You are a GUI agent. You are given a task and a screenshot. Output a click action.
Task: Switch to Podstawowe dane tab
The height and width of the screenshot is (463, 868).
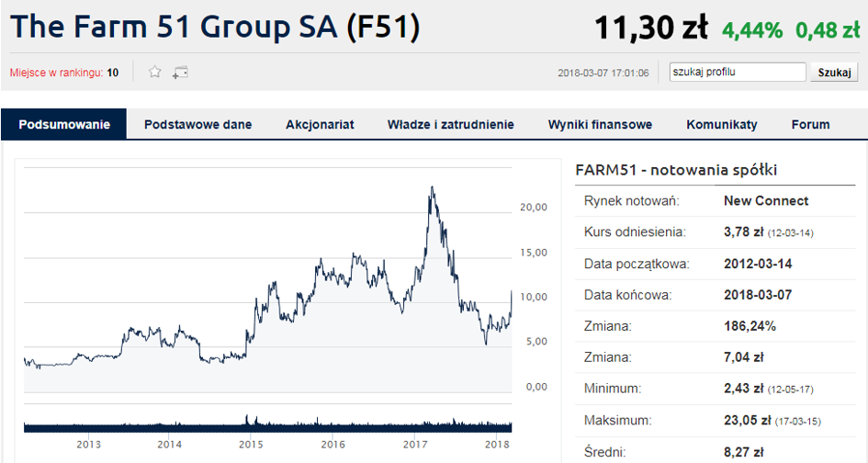pyautogui.click(x=197, y=124)
